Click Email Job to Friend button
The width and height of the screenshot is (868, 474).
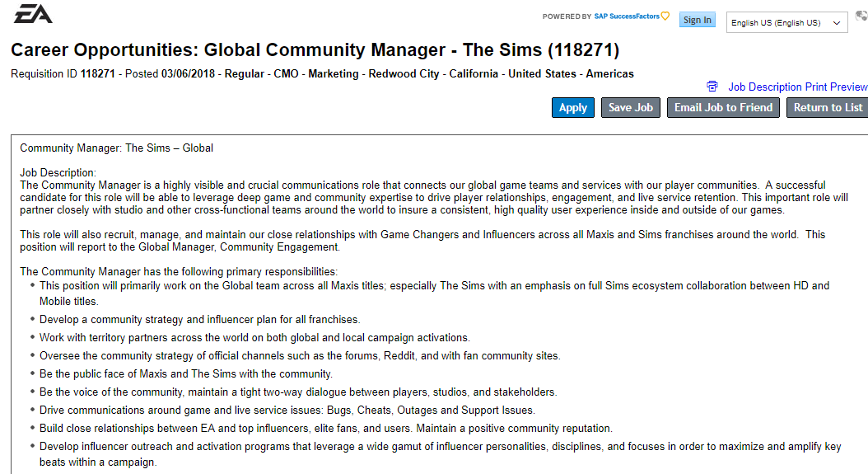click(723, 107)
